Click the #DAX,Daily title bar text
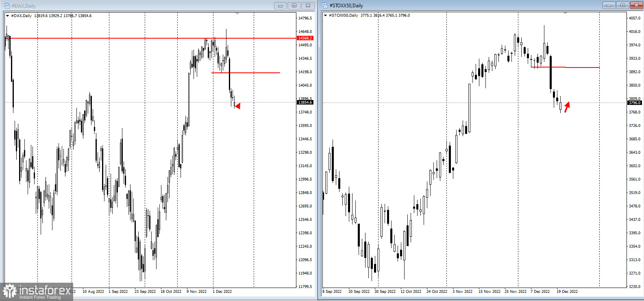Image resolution: width=644 pixels, height=301 pixels. pyautogui.click(x=24, y=6)
